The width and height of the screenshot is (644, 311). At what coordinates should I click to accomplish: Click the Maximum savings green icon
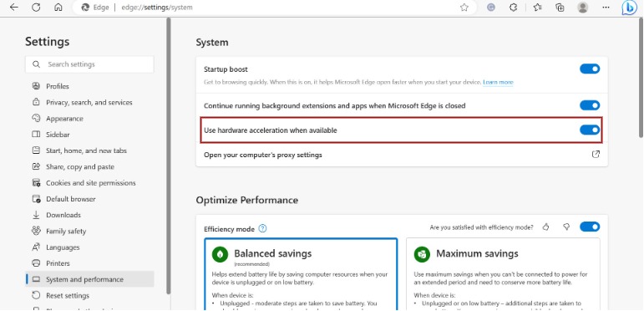click(422, 254)
